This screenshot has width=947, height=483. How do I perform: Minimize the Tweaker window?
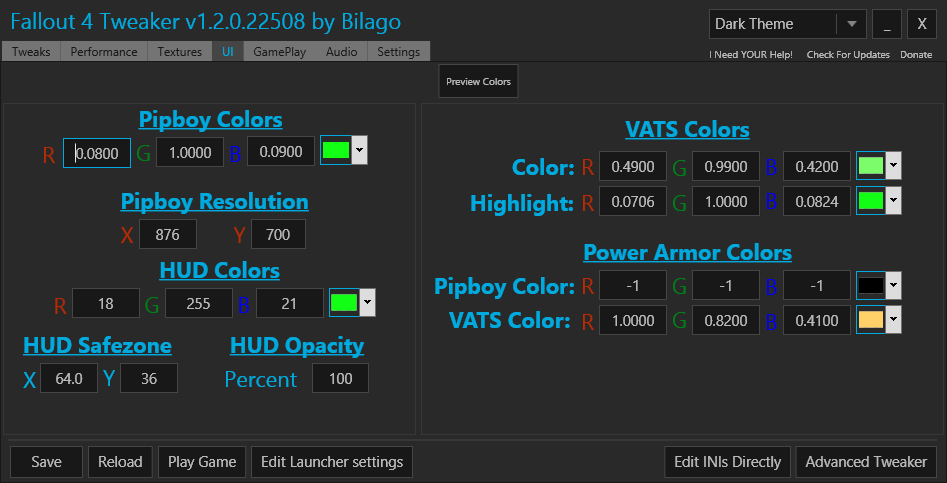[x=887, y=24]
